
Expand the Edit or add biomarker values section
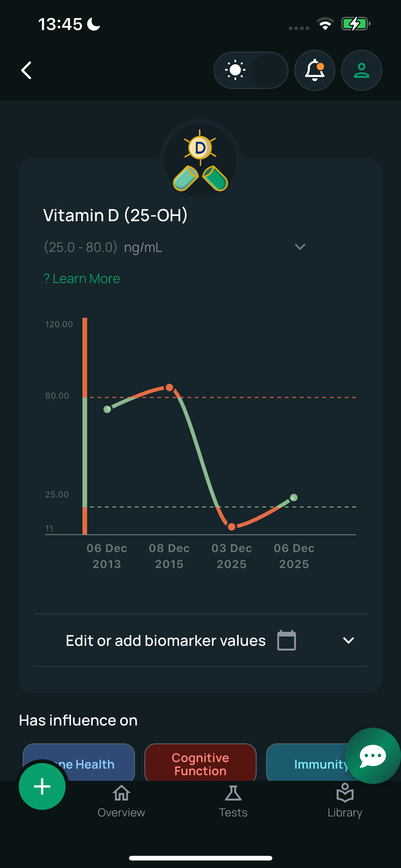click(349, 640)
